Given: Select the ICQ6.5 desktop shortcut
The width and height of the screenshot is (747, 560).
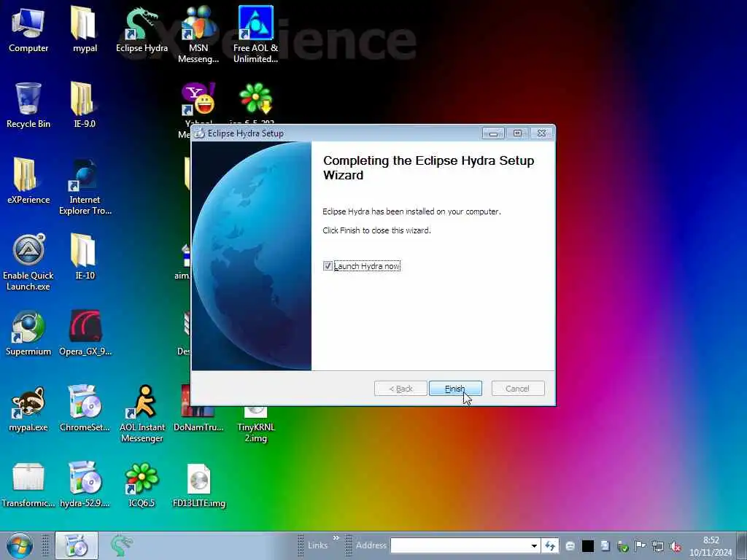Looking at the screenshot, I should pyautogui.click(x=142, y=485).
